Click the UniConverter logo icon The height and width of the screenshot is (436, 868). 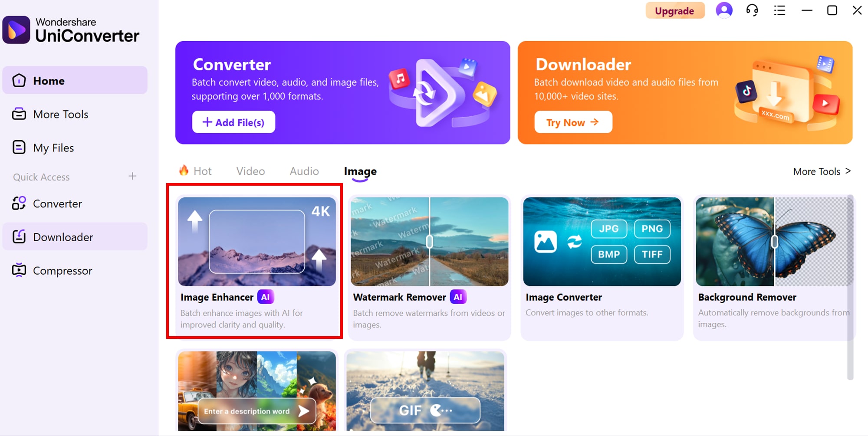16,30
